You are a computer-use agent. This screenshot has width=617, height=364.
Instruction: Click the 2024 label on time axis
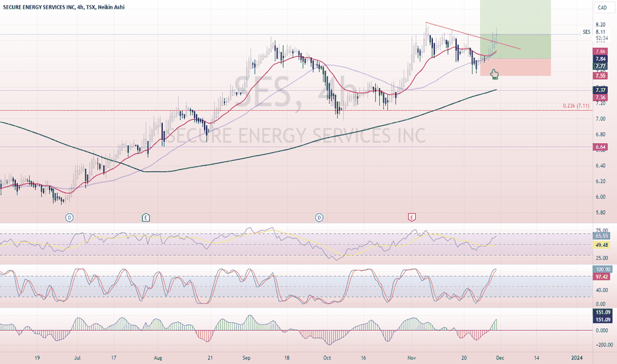click(577, 358)
